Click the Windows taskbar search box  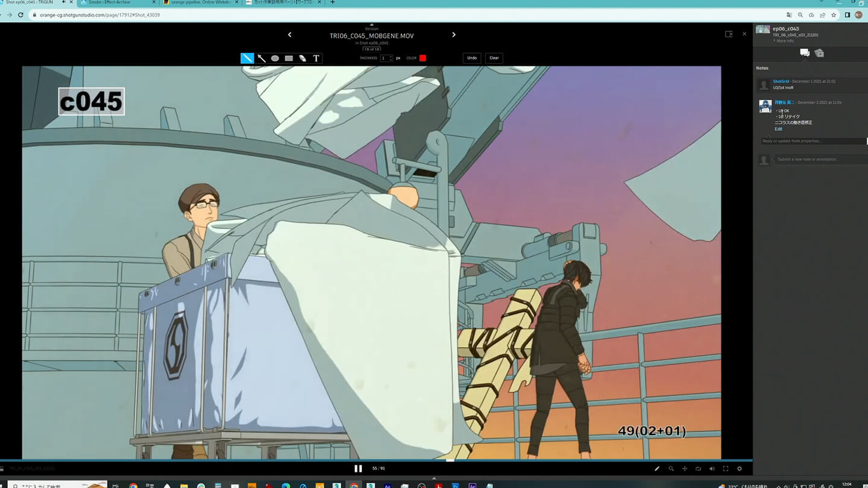57,485
